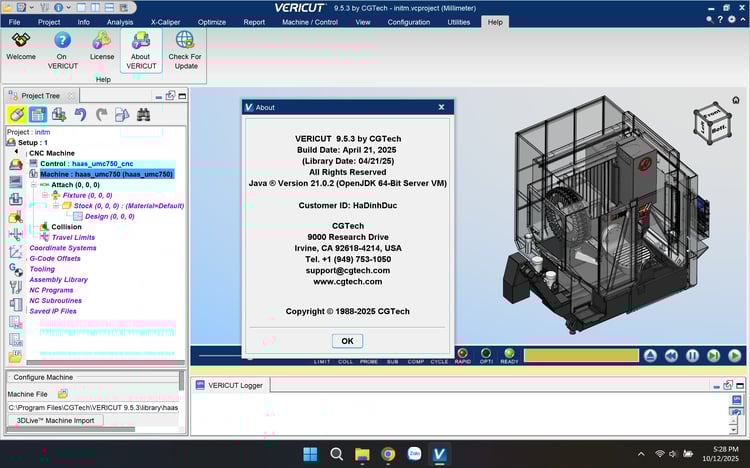The height and width of the screenshot is (468, 750).
Task: Click the tooling sidebar icon
Action: tap(15, 287)
